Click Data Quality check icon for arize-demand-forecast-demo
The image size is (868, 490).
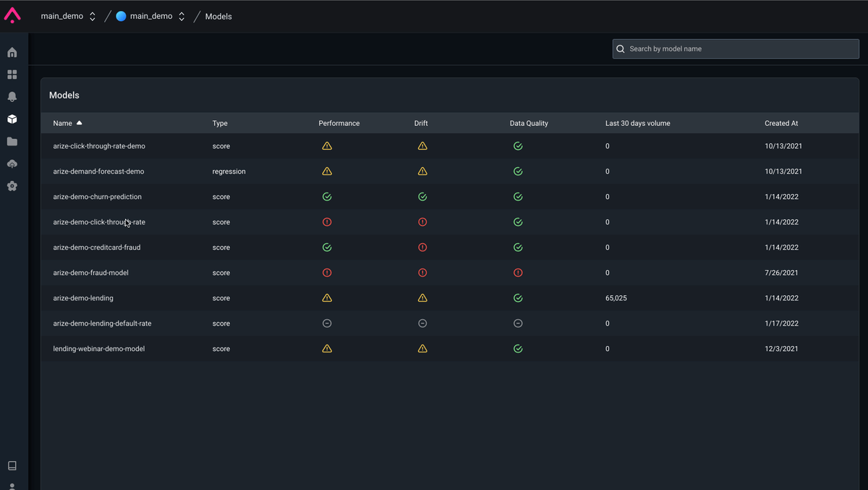[x=518, y=172]
